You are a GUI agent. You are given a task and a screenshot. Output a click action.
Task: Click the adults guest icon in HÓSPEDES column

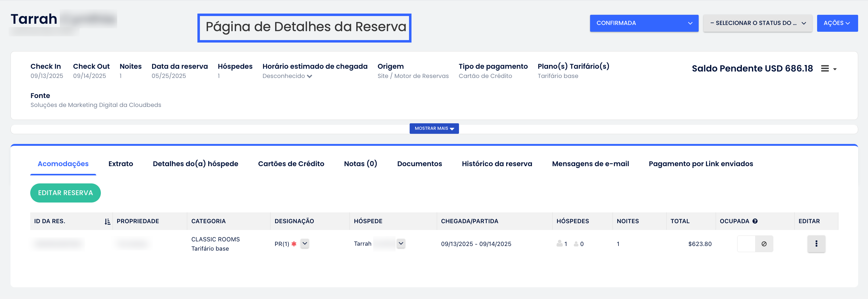tap(559, 244)
